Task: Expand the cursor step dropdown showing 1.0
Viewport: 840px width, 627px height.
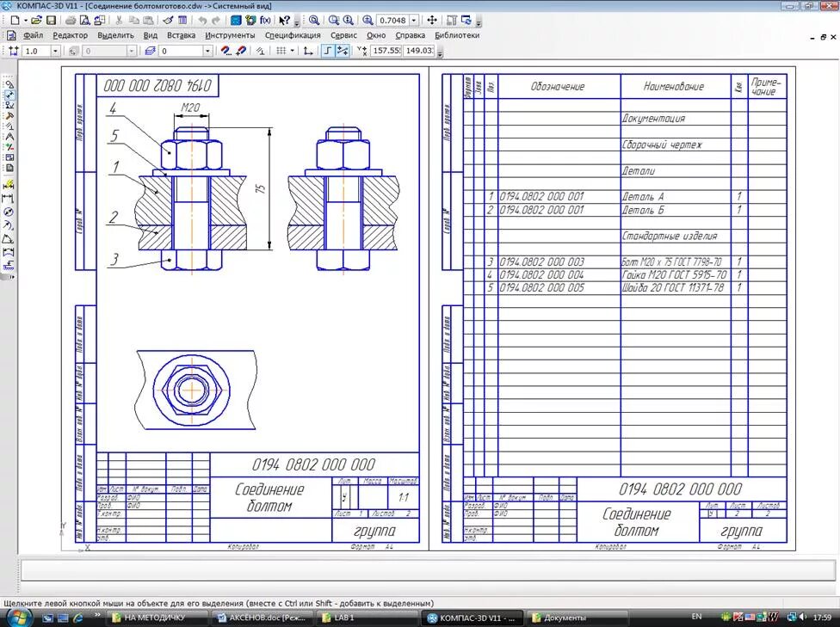Action: click(x=54, y=51)
